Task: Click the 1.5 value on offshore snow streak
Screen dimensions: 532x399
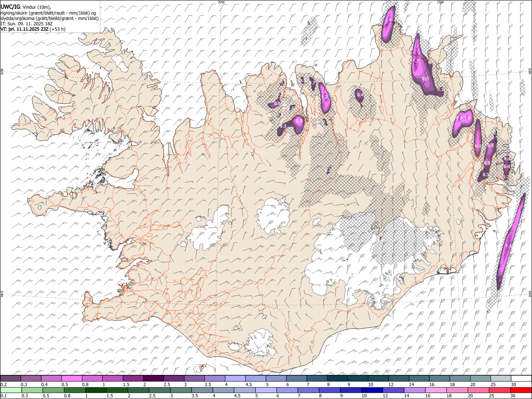Action: pos(508,246)
